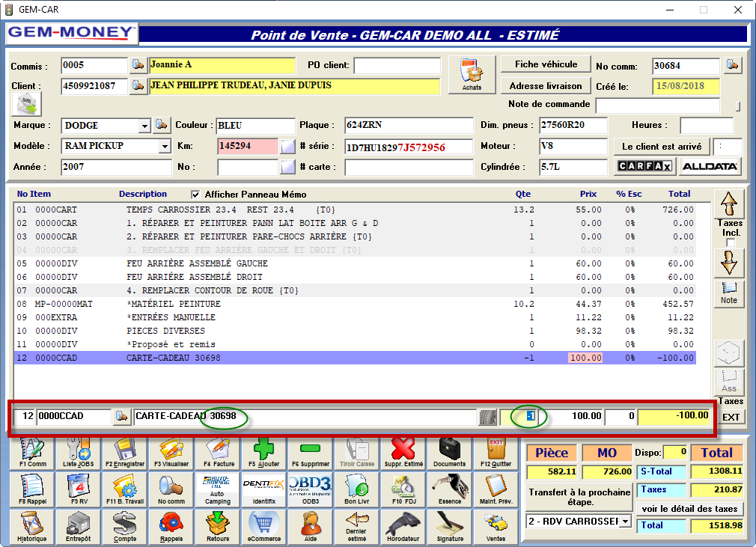The image size is (756, 547).
Task: Click the PO client input field
Action: pos(397,66)
